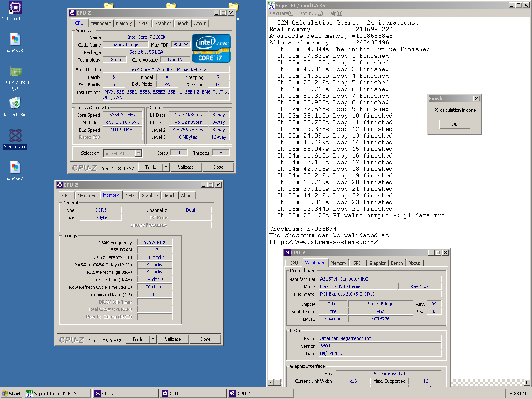The height and width of the screenshot is (399, 532).
Task: Click the Checksum E7065B74 line
Action: coord(303,229)
